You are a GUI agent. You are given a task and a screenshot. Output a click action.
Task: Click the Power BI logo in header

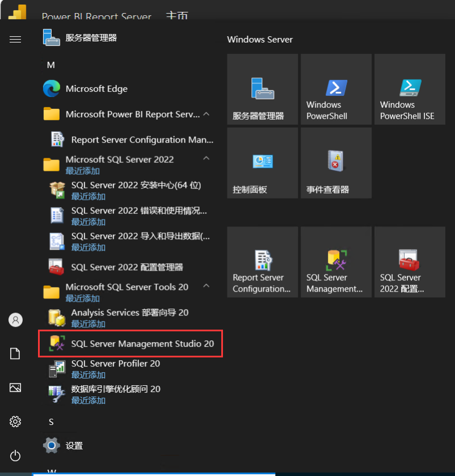18,11
